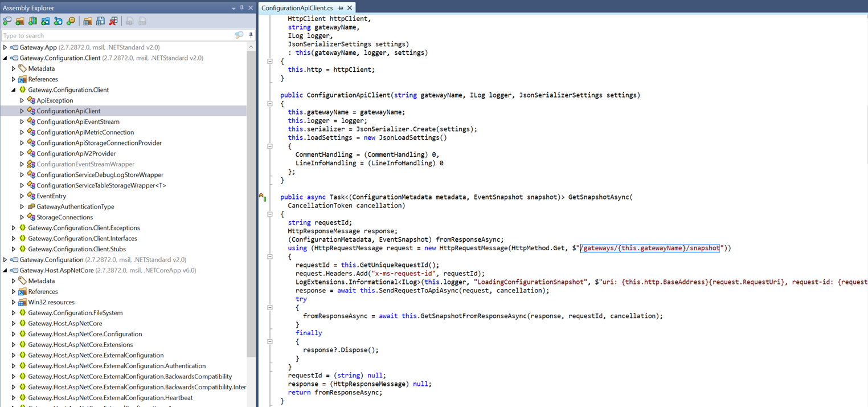The height and width of the screenshot is (407, 868).
Task: Collapse the GetSnapshotAsync method body fold
Action: (x=270, y=214)
